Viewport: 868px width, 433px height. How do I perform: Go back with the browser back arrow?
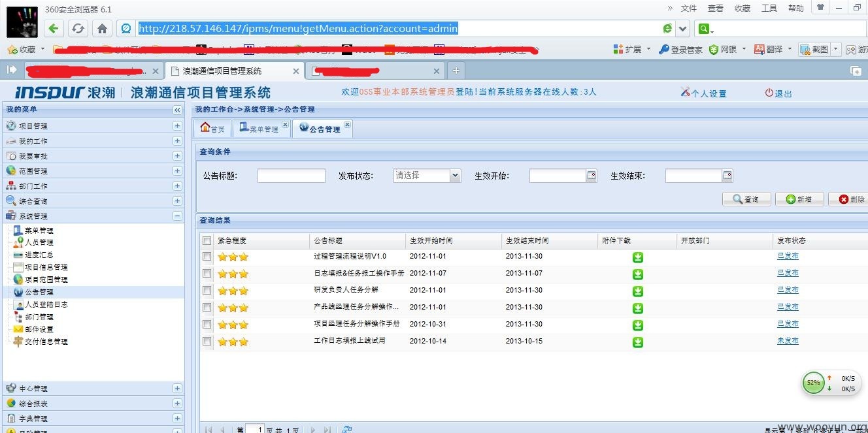point(54,28)
